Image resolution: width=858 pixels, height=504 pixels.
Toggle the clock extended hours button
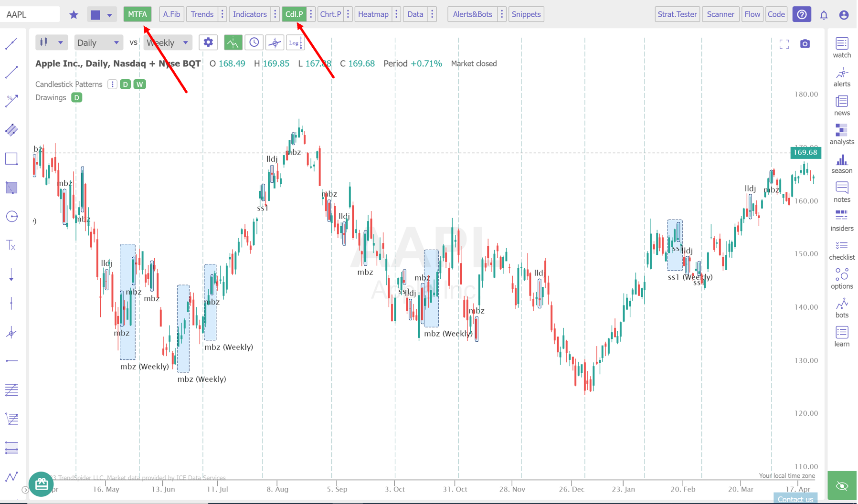tap(254, 42)
